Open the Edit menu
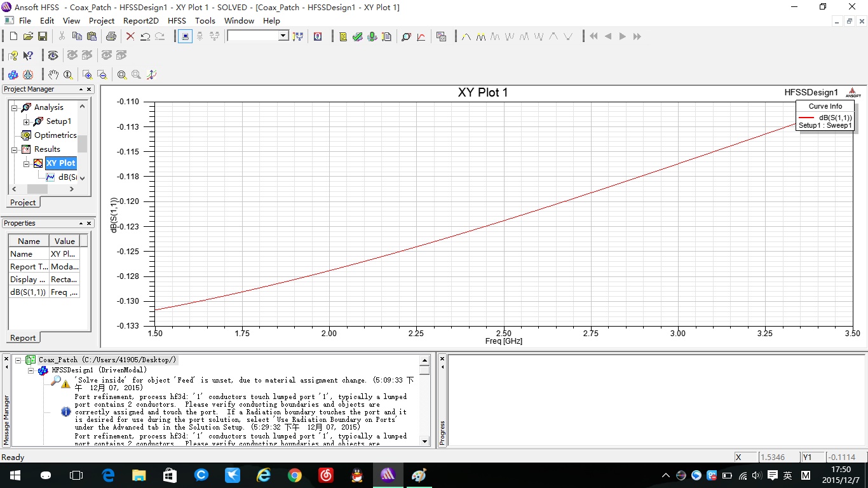 [x=47, y=21]
